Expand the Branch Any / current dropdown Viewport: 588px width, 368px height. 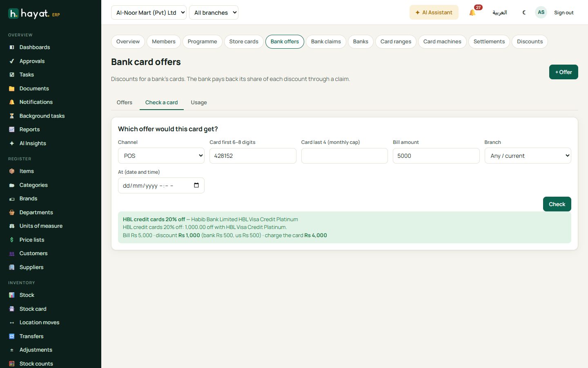coord(528,156)
